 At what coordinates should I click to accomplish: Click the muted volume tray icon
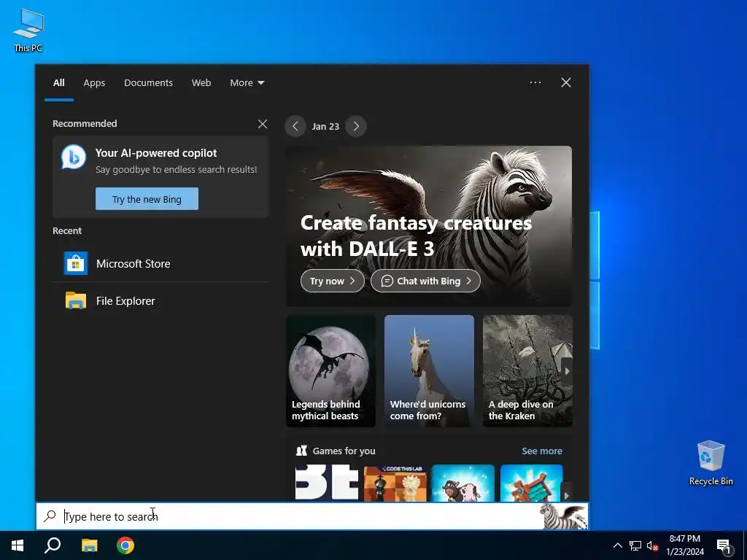[653, 545]
